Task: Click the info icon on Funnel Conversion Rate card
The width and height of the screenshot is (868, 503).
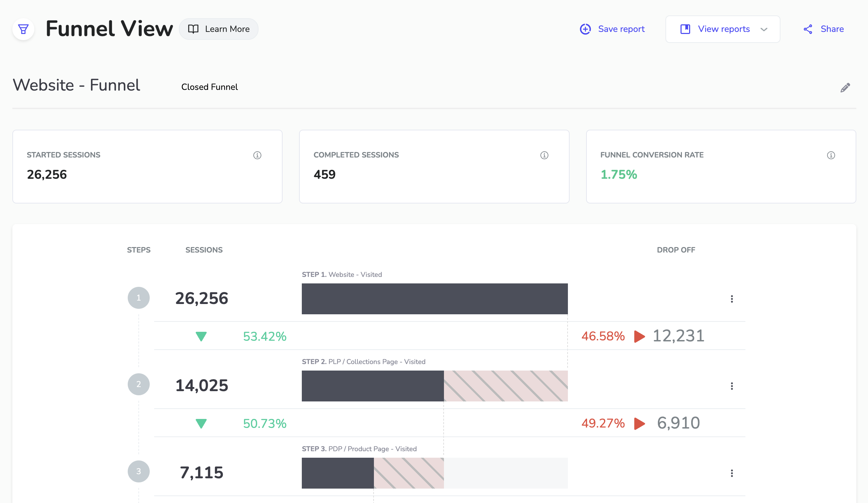Action: [831, 155]
